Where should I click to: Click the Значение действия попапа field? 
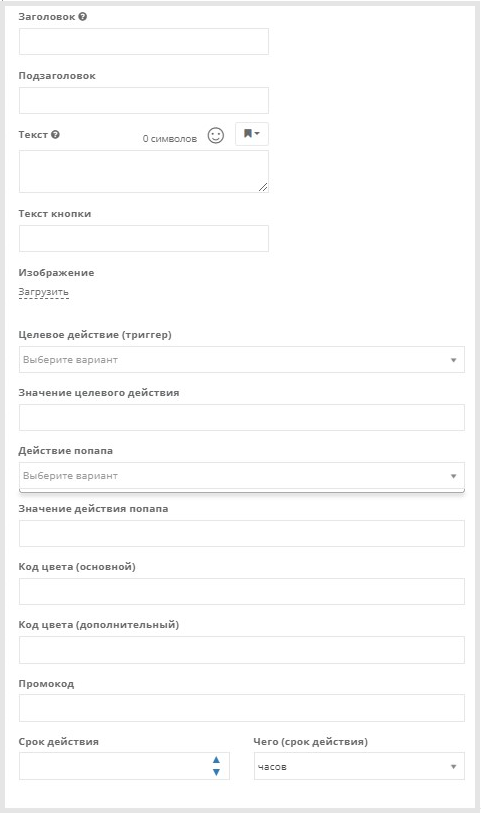pos(242,534)
